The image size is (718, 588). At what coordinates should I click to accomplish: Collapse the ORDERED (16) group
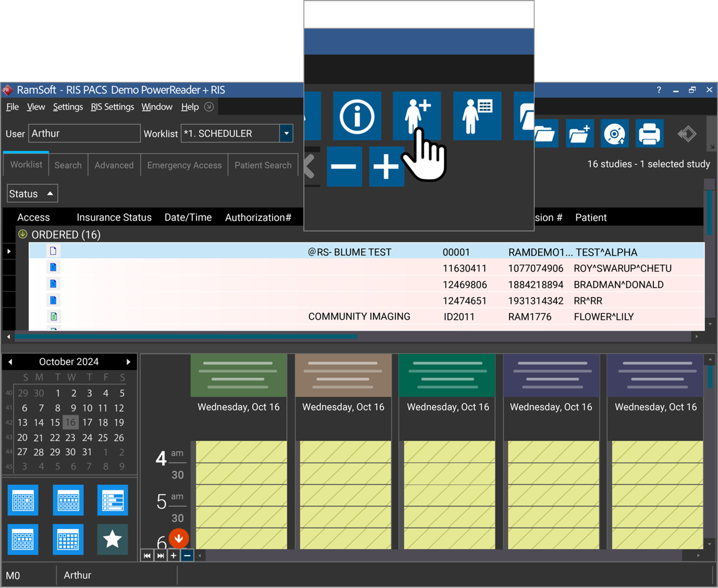tap(22, 235)
